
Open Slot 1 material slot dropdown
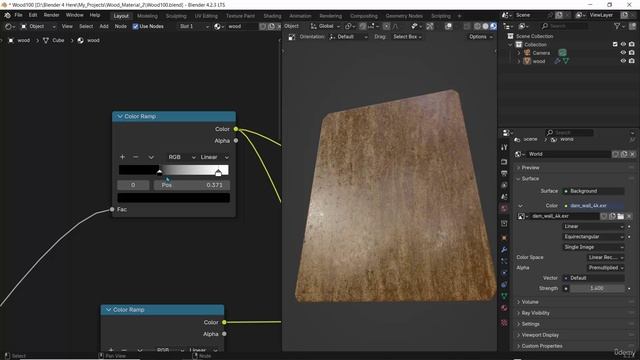tap(194, 27)
